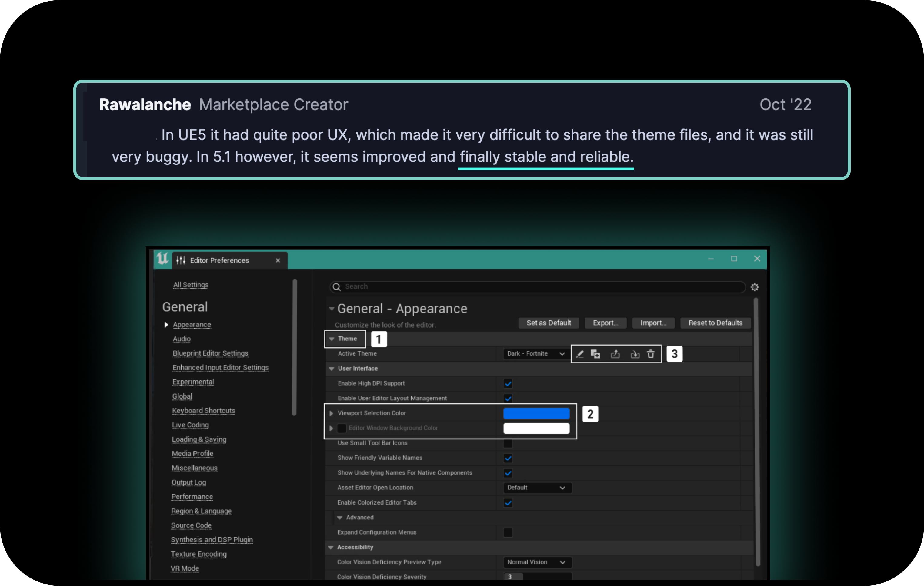The height and width of the screenshot is (586, 924).
Task: Collapse the Theme section
Action: 332,339
